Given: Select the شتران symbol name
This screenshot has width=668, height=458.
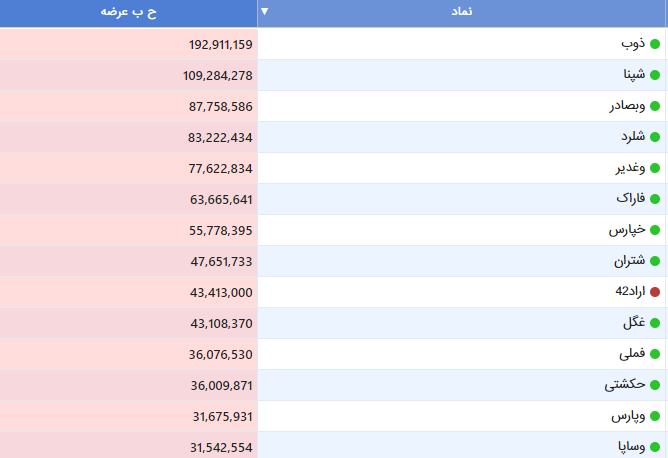Looking at the screenshot, I should 629,261.
